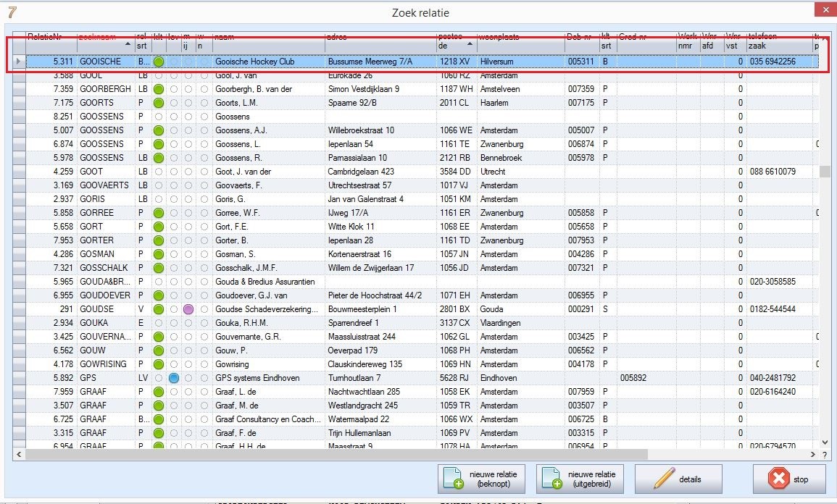Click empty klt circle in Govaerts row
The height and width of the screenshot is (504, 837).
click(x=159, y=185)
